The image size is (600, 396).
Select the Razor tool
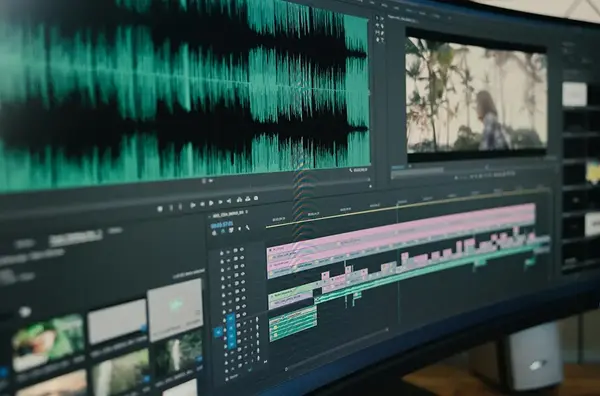click(x=382, y=26)
